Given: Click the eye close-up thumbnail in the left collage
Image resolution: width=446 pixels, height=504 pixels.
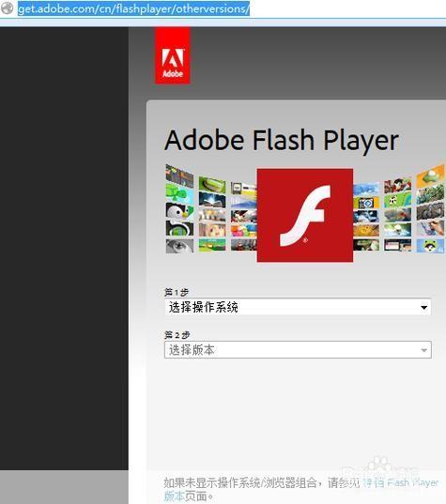Looking at the screenshot, I should click(x=179, y=246).
